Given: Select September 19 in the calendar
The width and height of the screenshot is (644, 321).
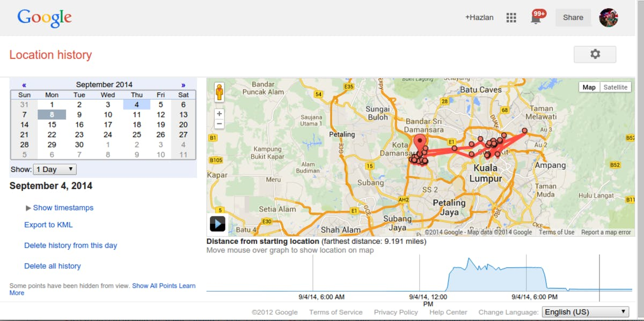Looking at the screenshot, I should click(161, 125).
